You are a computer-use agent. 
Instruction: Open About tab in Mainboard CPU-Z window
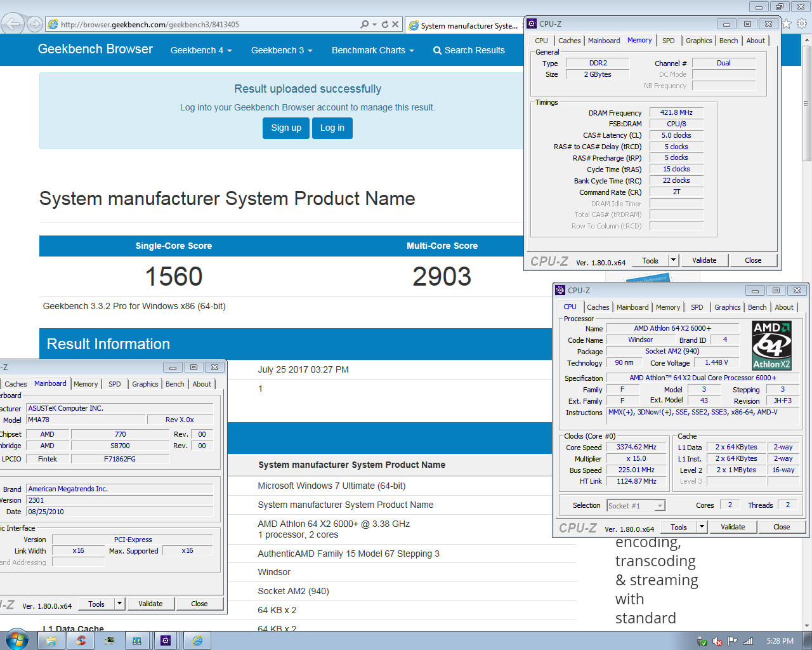coord(202,384)
